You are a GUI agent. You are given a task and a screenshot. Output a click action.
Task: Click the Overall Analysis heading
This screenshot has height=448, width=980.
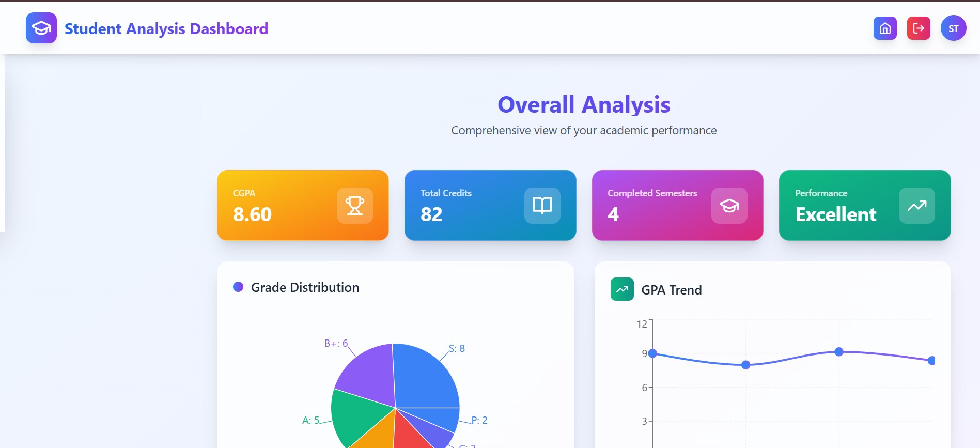[584, 104]
